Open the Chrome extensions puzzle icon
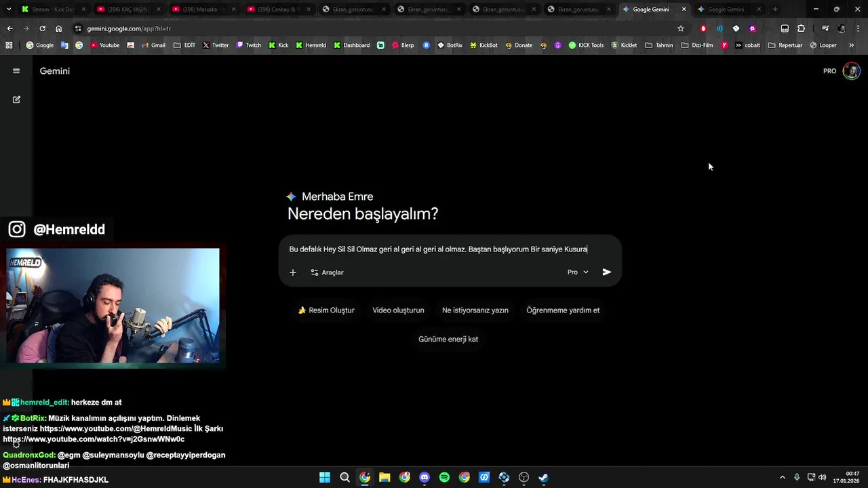 pyautogui.click(x=801, y=28)
